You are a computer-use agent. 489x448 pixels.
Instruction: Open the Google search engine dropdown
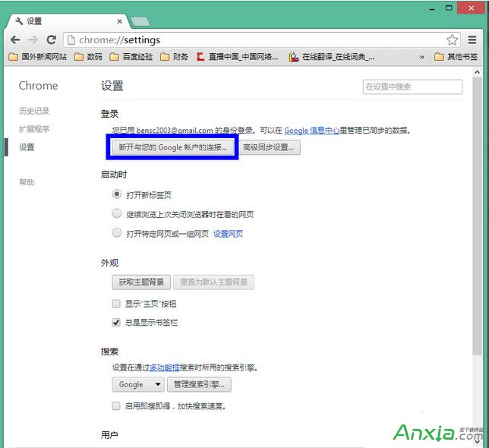138,384
